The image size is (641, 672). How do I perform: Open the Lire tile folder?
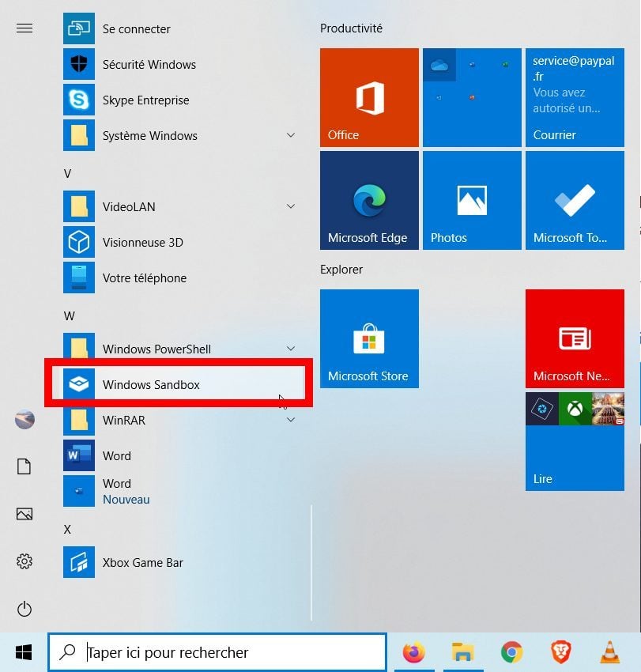click(575, 441)
